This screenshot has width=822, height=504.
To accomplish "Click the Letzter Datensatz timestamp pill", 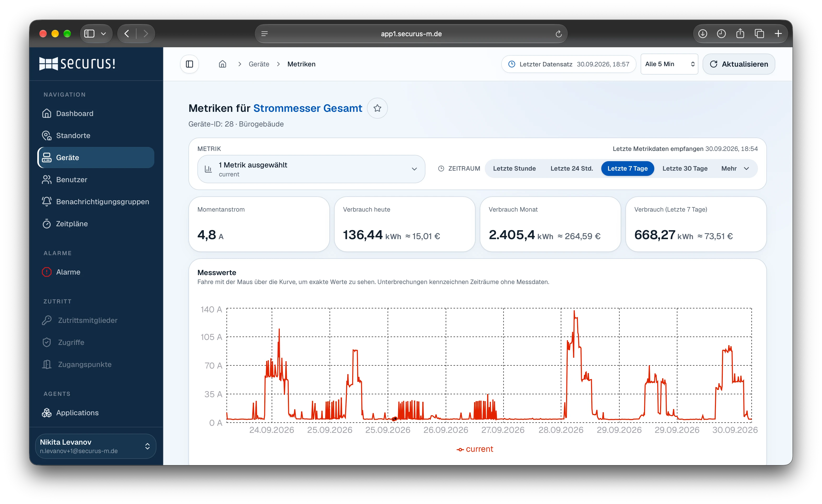I will [568, 64].
